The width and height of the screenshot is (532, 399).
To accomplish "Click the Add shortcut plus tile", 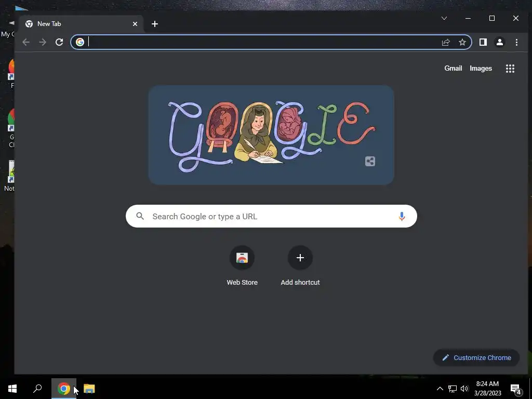I will click(300, 267).
